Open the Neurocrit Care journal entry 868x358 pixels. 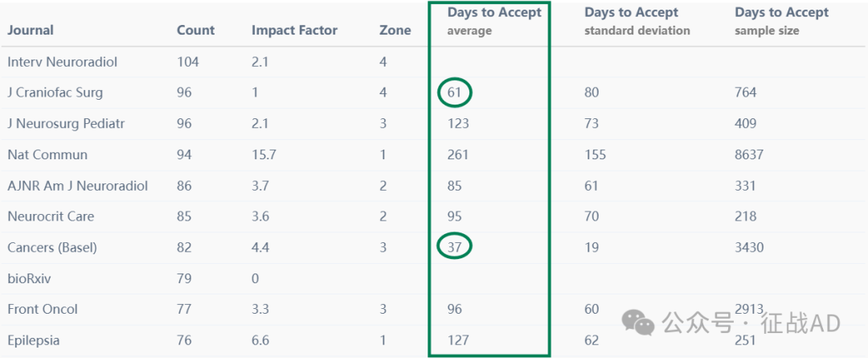51,216
